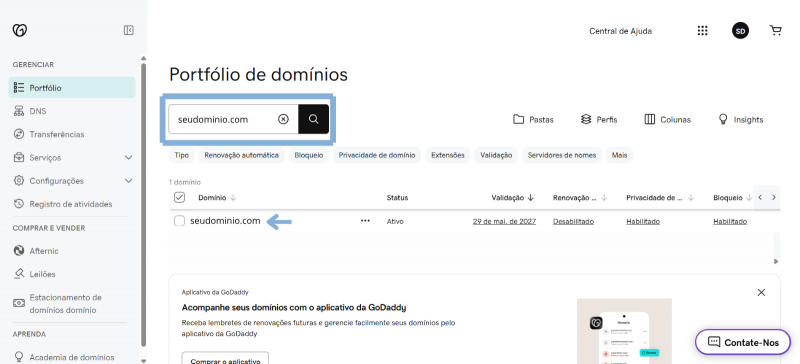Sort by Bloqueio column arrow
This screenshot has width=800, height=364.
pos(749,198)
